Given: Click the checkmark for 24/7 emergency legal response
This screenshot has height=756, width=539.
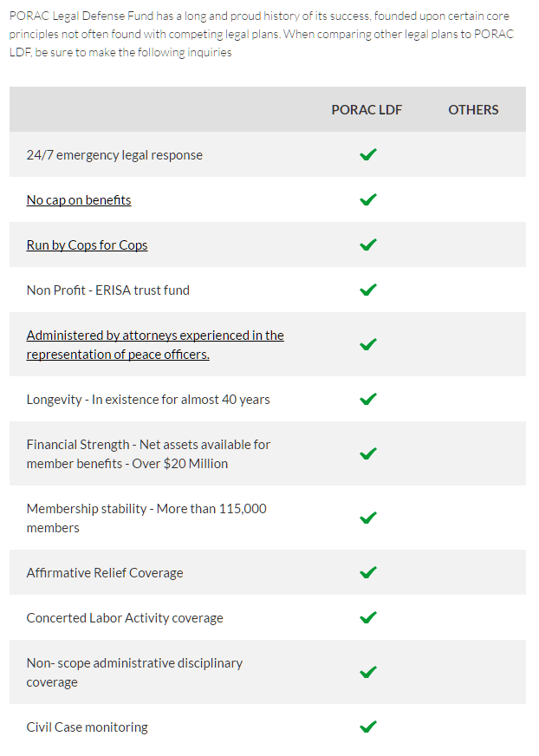Looking at the screenshot, I should pyautogui.click(x=368, y=155).
